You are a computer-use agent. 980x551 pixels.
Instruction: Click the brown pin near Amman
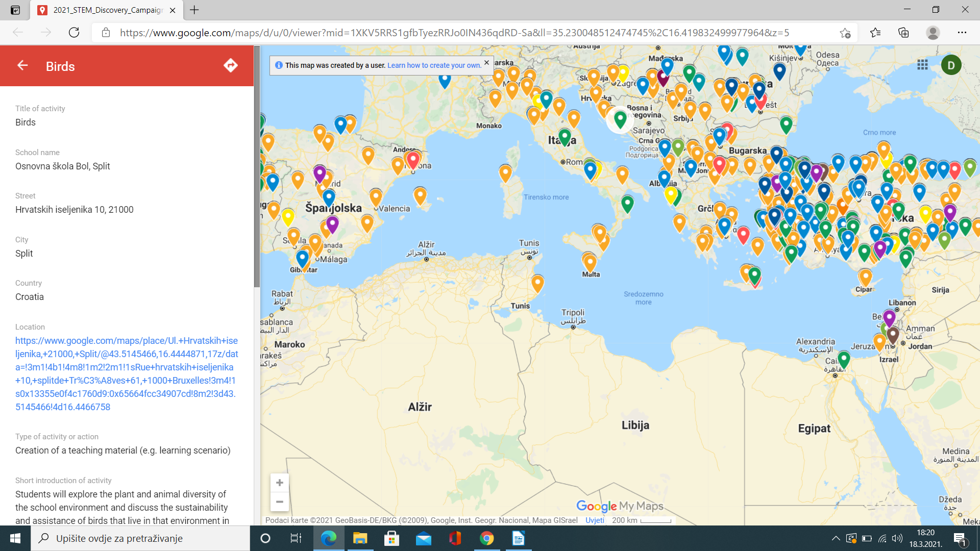893,335
